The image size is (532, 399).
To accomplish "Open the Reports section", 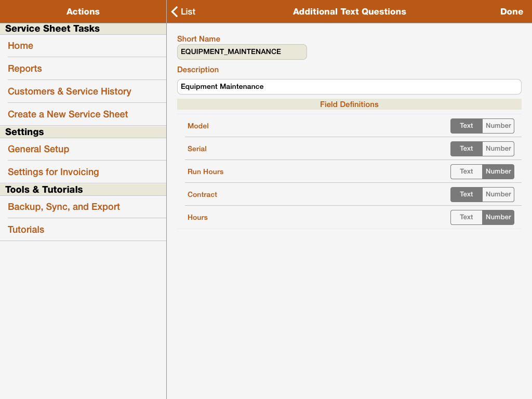I will coord(25,69).
